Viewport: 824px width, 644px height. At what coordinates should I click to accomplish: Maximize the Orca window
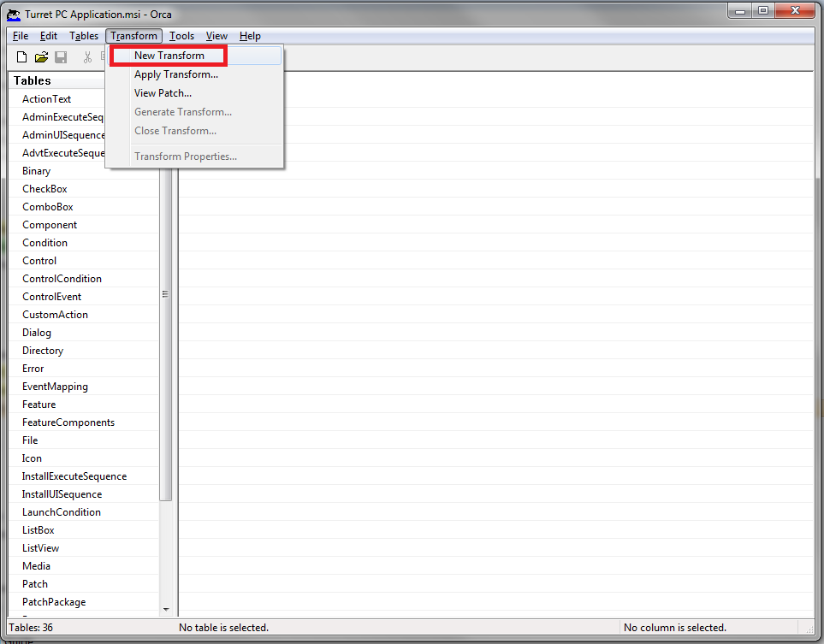(x=762, y=10)
